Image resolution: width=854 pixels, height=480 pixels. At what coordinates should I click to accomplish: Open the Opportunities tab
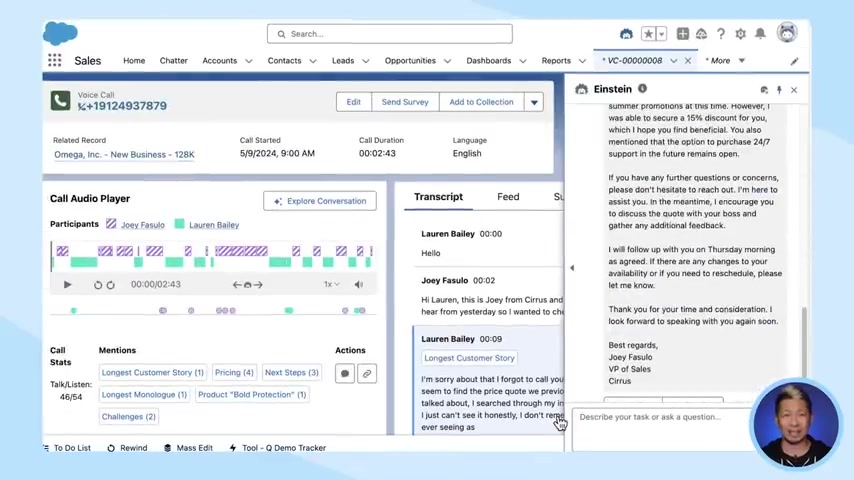410,60
